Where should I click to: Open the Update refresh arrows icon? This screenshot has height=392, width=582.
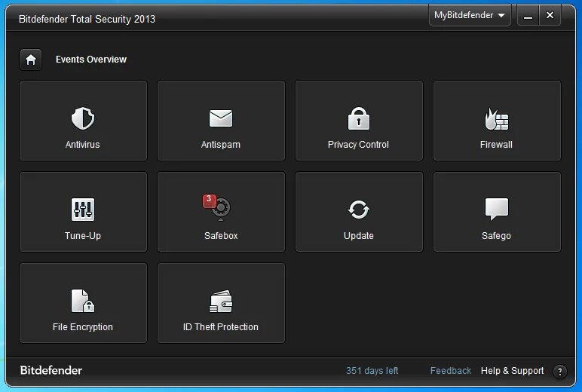coord(359,210)
